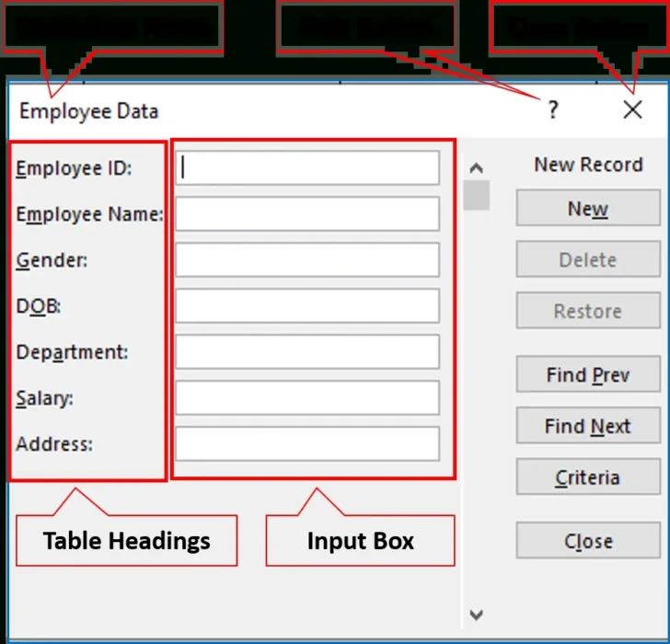Viewport: 670px width, 644px height.
Task: Click the vertical scrollbar thumb
Action: coord(477,195)
